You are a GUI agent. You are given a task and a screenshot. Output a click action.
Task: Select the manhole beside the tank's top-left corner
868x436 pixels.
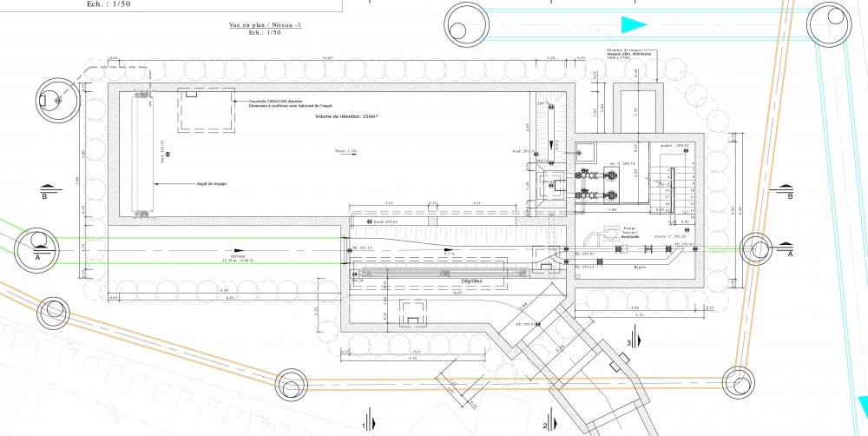(56, 102)
